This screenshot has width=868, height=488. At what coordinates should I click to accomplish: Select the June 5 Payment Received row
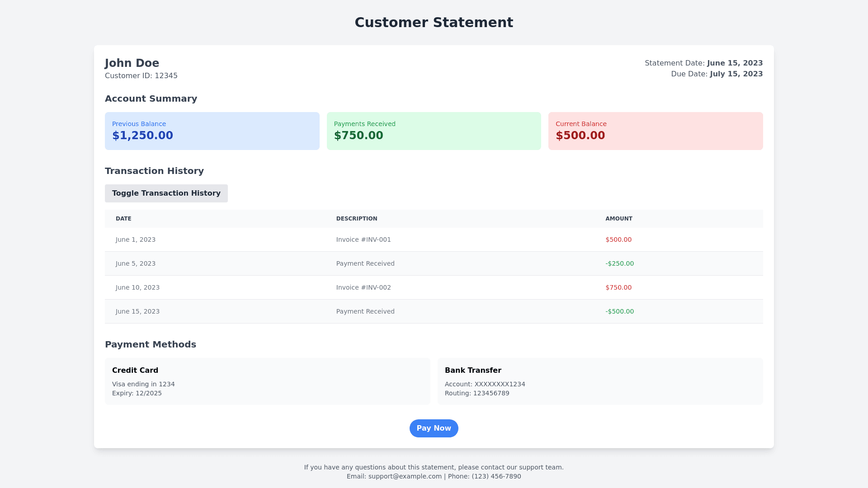click(x=365, y=263)
